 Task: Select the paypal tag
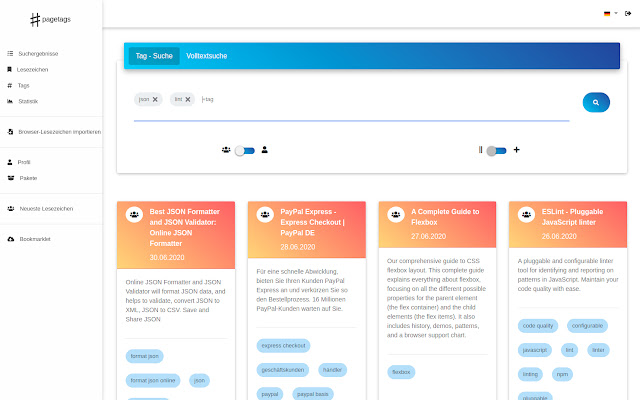pos(269,394)
